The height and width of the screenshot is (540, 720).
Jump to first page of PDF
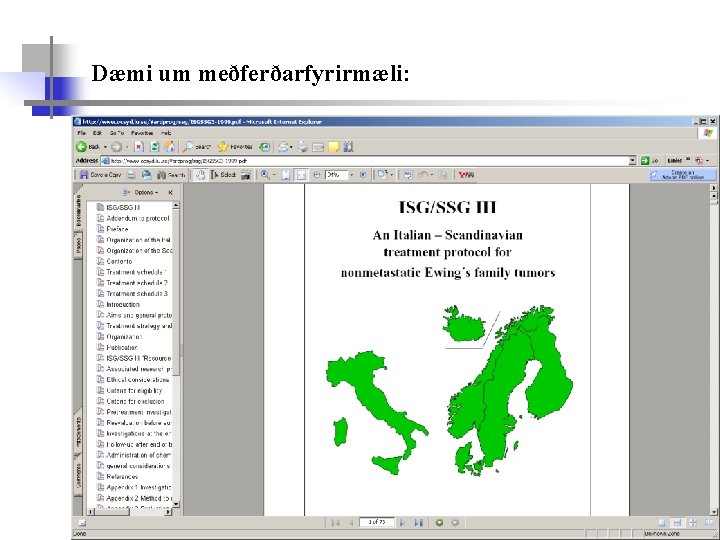tap(335, 523)
